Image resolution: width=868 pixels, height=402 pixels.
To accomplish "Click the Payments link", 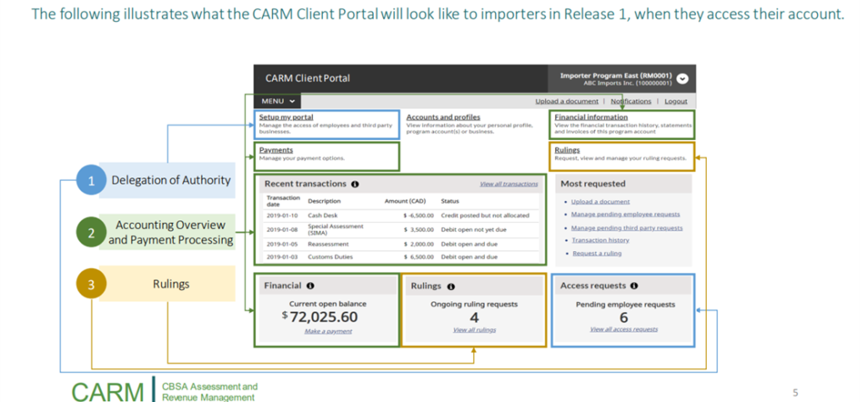I will (x=276, y=150).
